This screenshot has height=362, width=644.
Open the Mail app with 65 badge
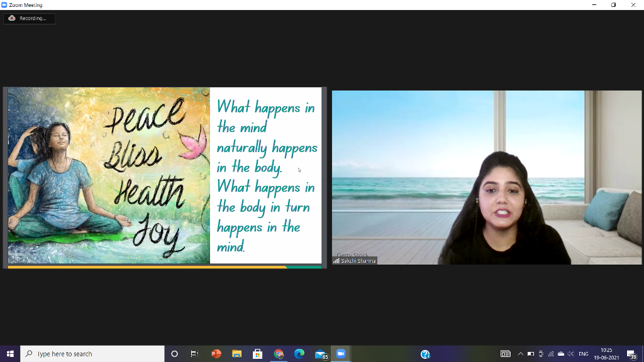[321, 354]
